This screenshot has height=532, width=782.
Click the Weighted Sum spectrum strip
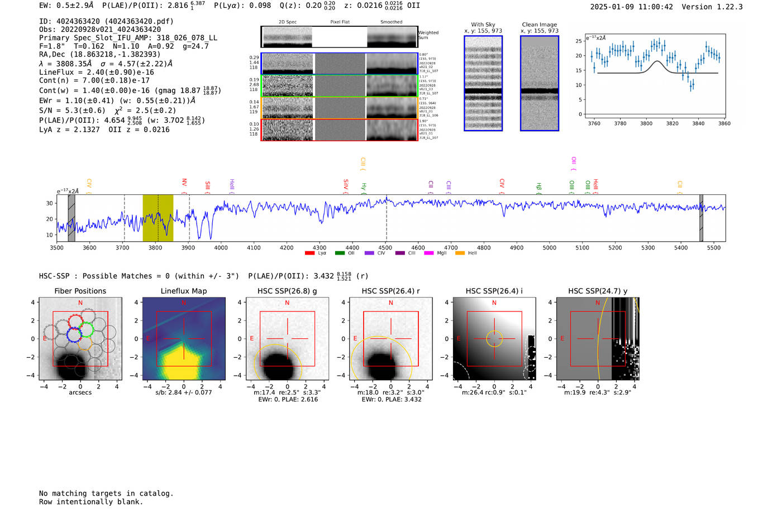click(340, 37)
